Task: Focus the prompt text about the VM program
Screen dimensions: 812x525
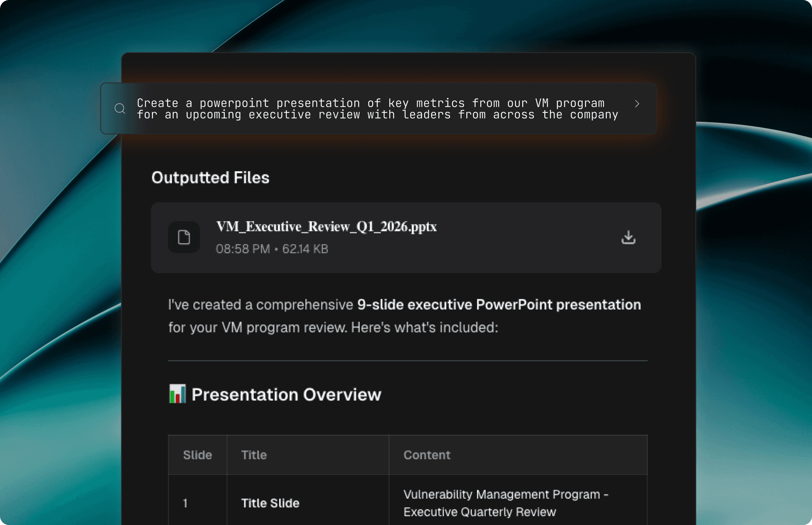Action: click(377, 109)
